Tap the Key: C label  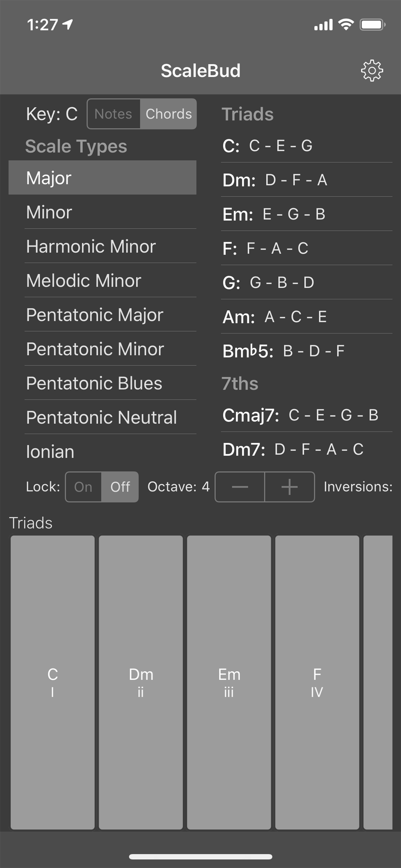coord(52,114)
